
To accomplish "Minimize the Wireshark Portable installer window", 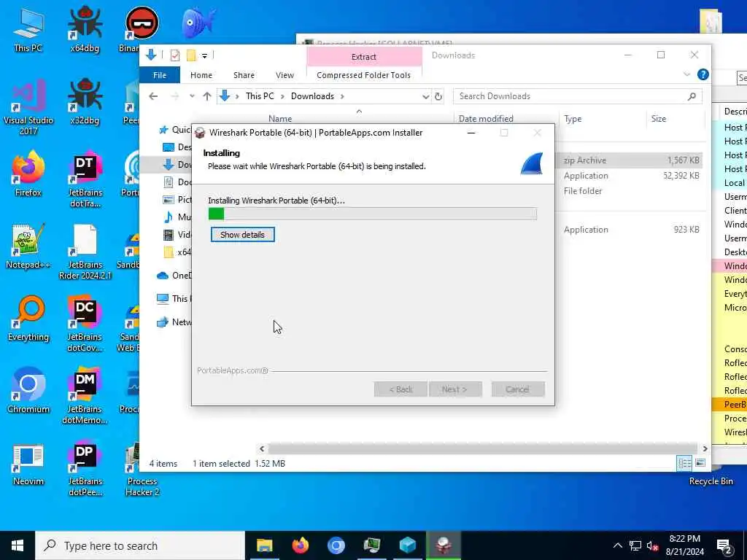I will pyautogui.click(x=471, y=133).
